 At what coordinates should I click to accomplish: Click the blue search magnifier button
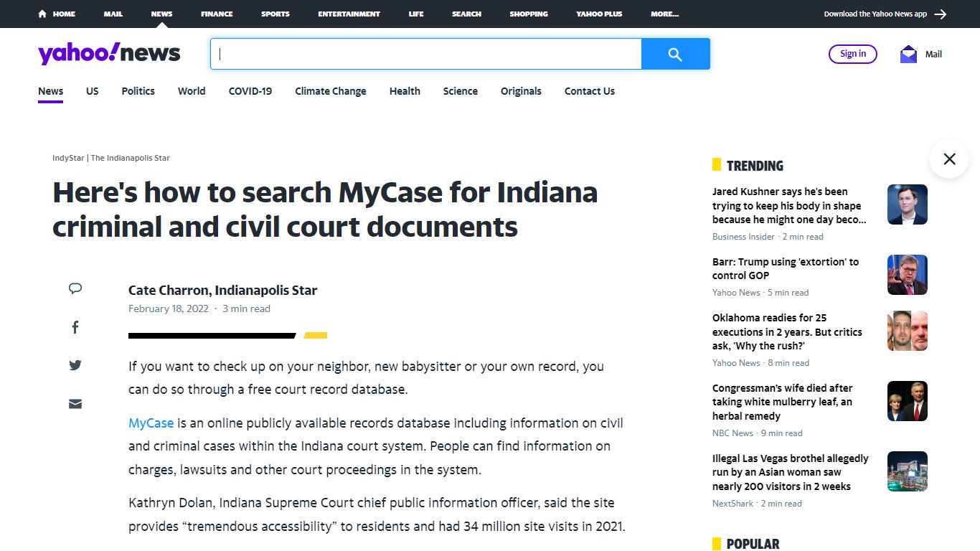(x=675, y=54)
